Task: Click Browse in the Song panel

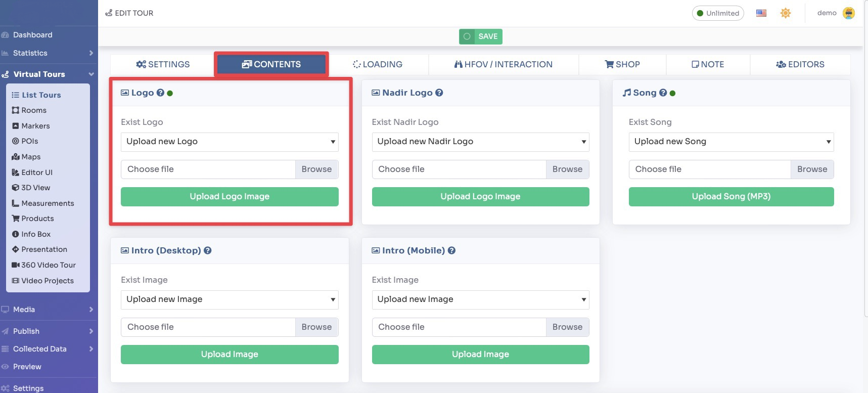Action: [x=812, y=169]
